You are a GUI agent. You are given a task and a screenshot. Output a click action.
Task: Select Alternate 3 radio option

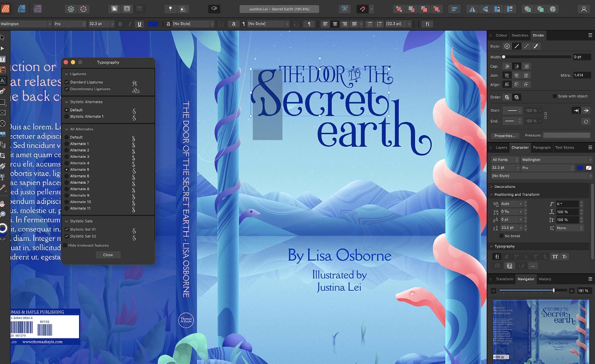pos(66,156)
